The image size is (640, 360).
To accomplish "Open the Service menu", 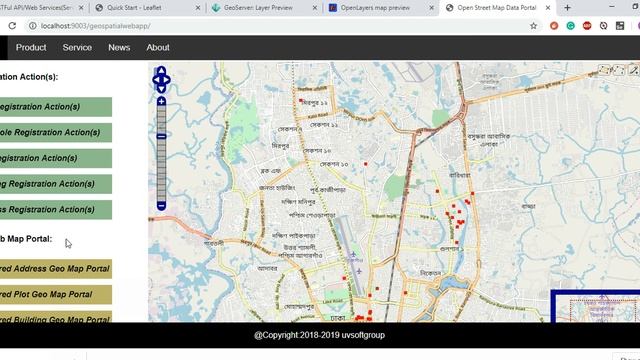I will pyautogui.click(x=77, y=47).
